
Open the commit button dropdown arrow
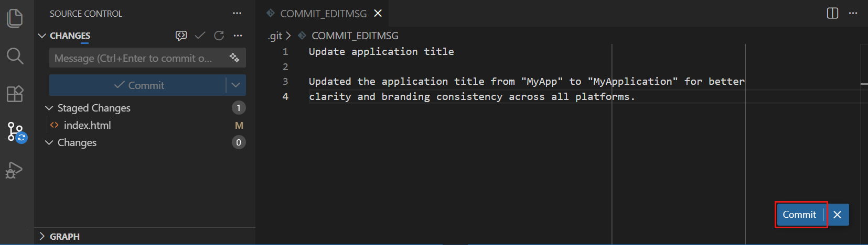click(236, 85)
